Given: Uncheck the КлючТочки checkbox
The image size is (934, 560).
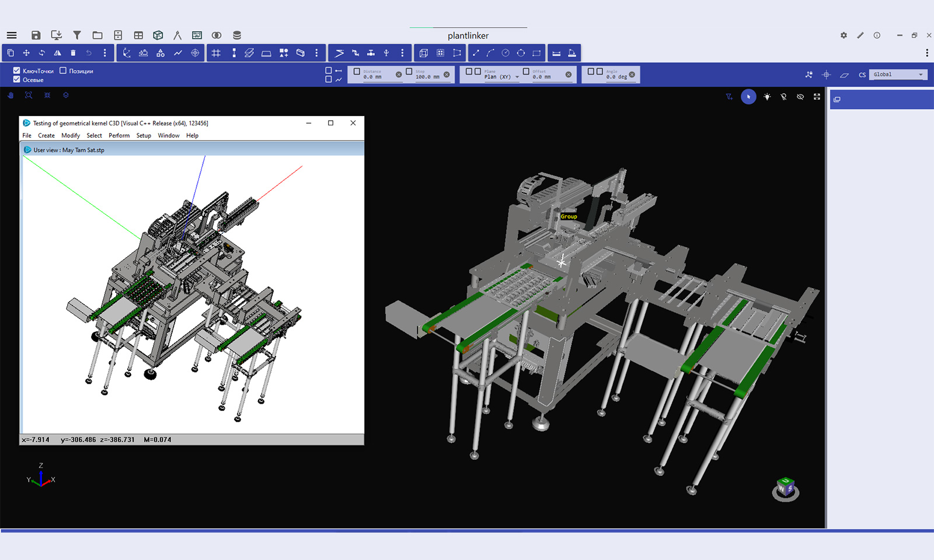Looking at the screenshot, I should pyautogui.click(x=16, y=71).
